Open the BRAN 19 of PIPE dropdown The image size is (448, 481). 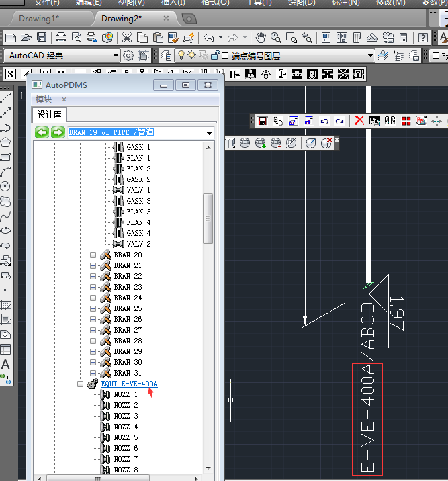209,133
